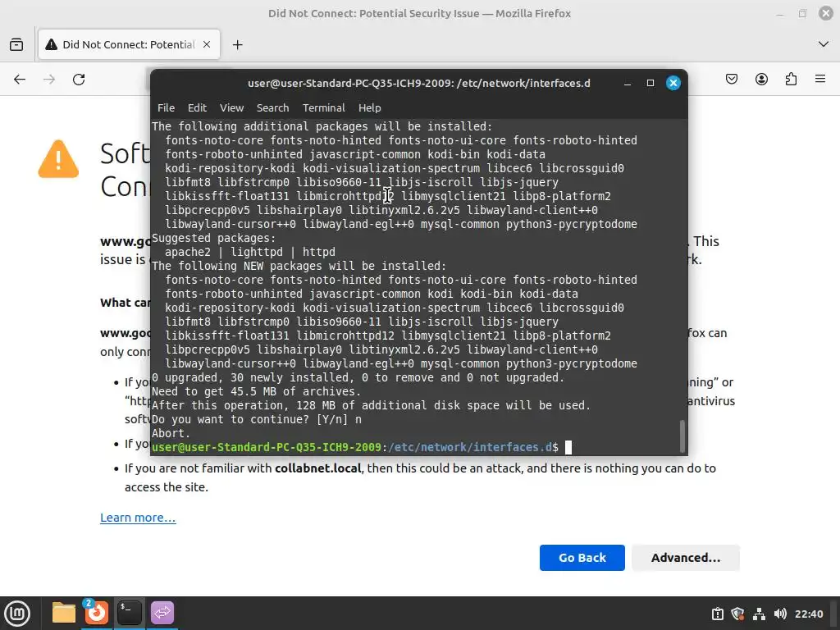Open the 'Learn more…' link

click(x=138, y=518)
